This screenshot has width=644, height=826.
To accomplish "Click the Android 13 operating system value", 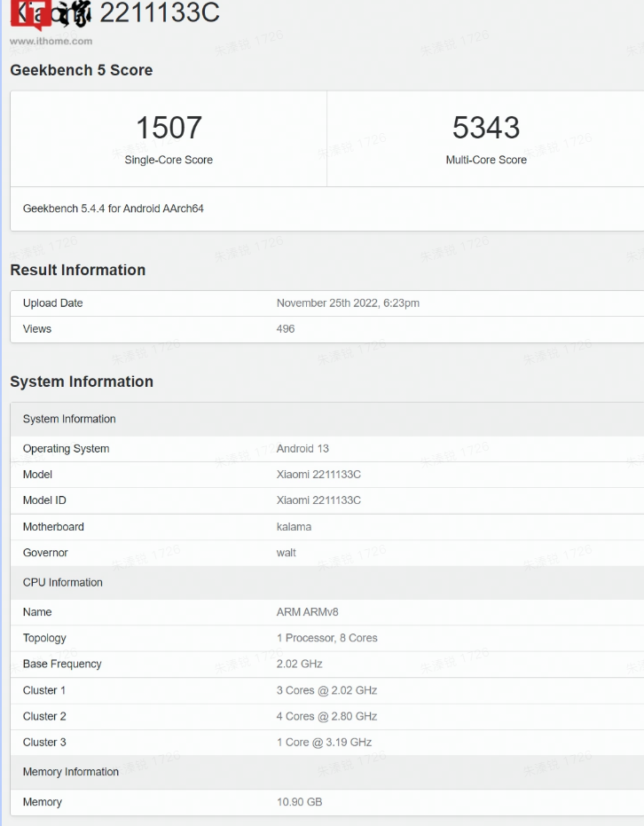I will tap(302, 449).
